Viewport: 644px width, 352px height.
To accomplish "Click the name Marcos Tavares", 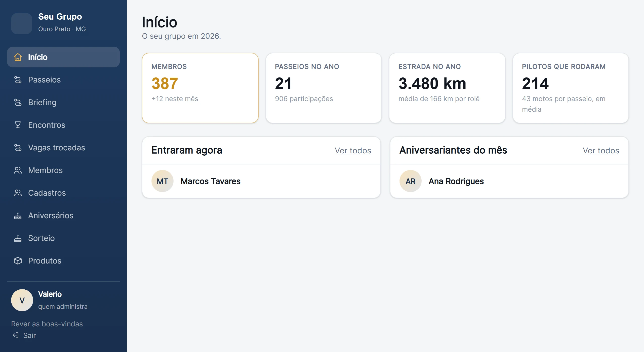I will 211,181.
